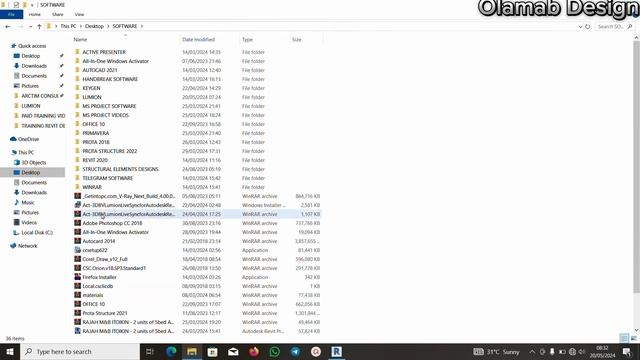Select HANDBREAK SOFTWARE folder name
The height and width of the screenshot is (360, 640).
click(x=110, y=79)
